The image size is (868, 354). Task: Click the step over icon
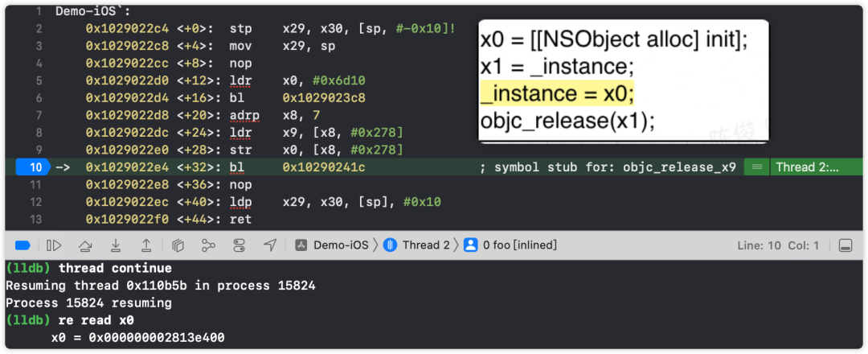coord(85,245)
